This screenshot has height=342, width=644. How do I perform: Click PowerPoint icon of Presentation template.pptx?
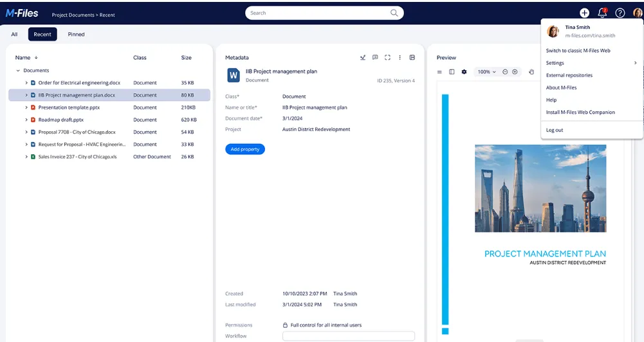[33, 107]
